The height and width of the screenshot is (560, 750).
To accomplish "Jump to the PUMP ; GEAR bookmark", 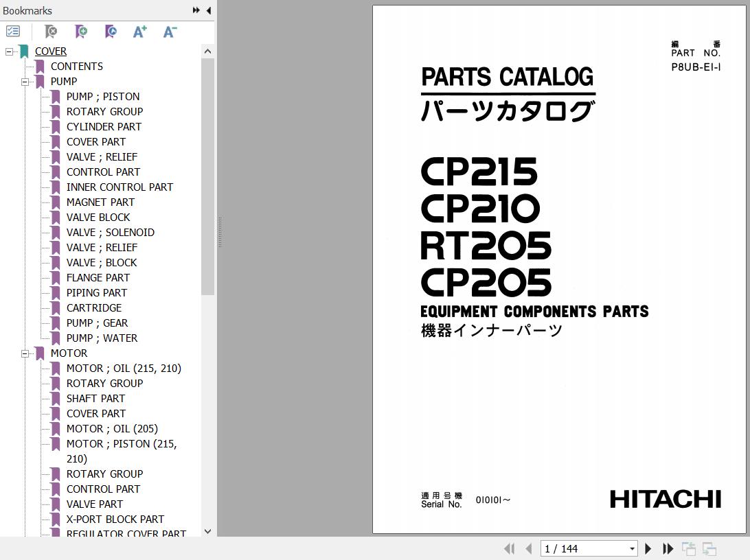I will point(97,323).
